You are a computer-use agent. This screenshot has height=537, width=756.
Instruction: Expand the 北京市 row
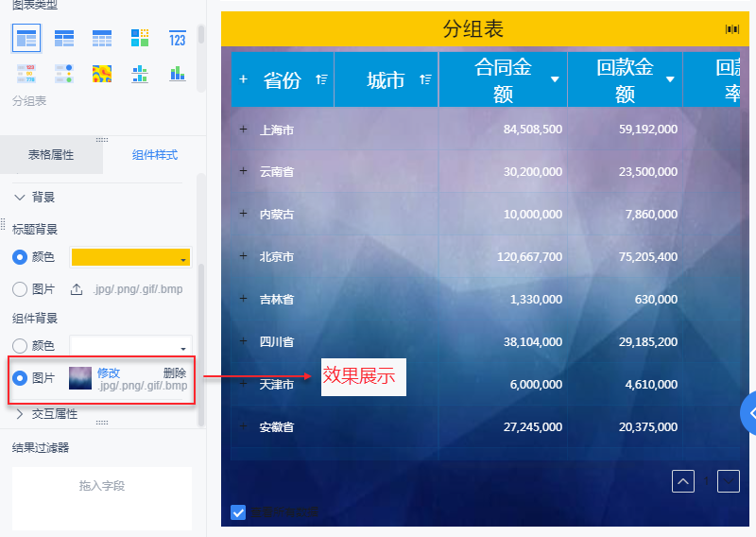point(244,255)
